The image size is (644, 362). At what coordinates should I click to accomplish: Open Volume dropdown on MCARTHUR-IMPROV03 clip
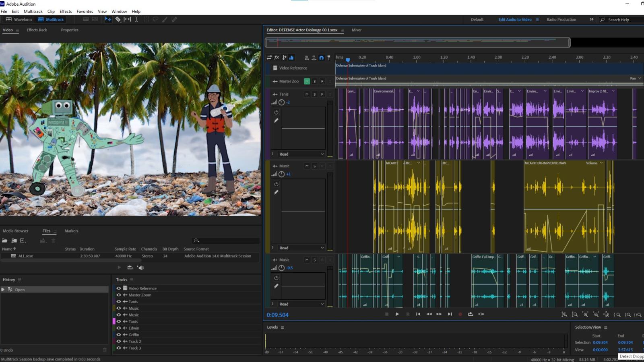594,163
